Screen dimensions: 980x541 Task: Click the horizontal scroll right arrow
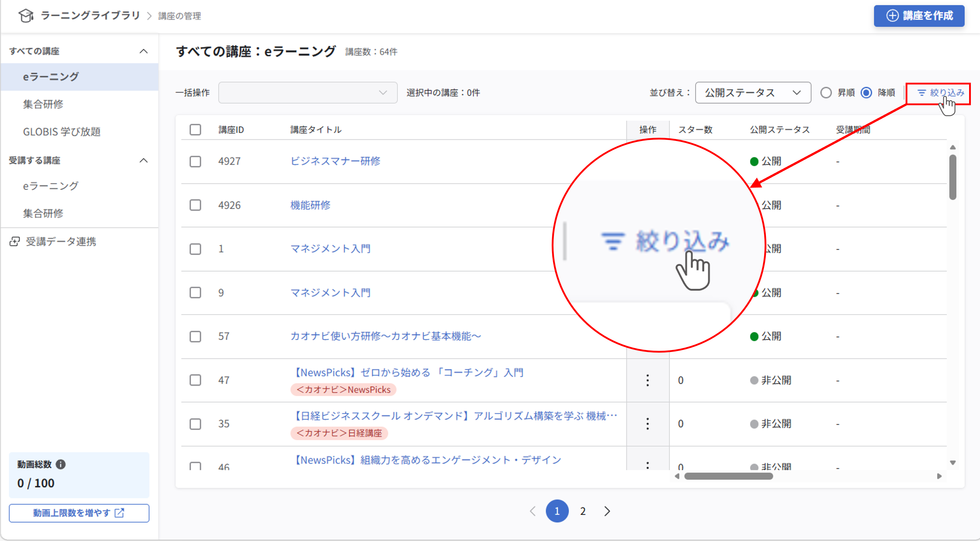tap(939, 476)
